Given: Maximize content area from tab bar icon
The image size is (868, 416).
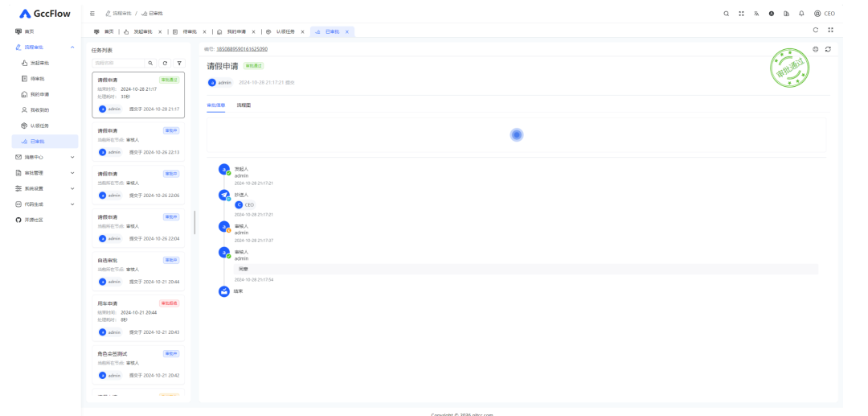Looking at the screenshot, I should pyautogui.click(x=830, y=30).
